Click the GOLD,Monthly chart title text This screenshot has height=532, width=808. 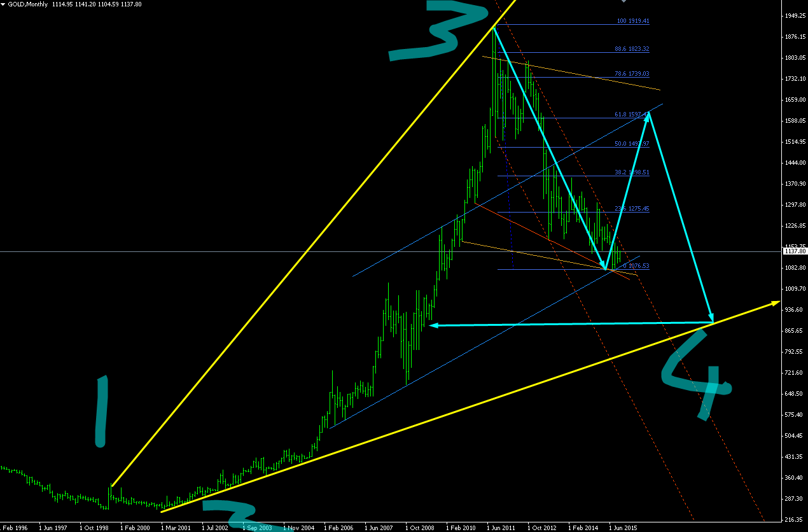tap(28, 4)
